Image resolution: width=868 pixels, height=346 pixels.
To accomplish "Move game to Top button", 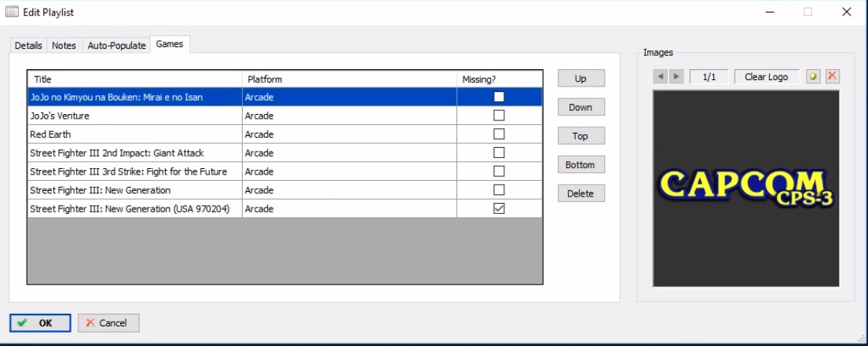I will pyautogui.click(x=580, y=136).
